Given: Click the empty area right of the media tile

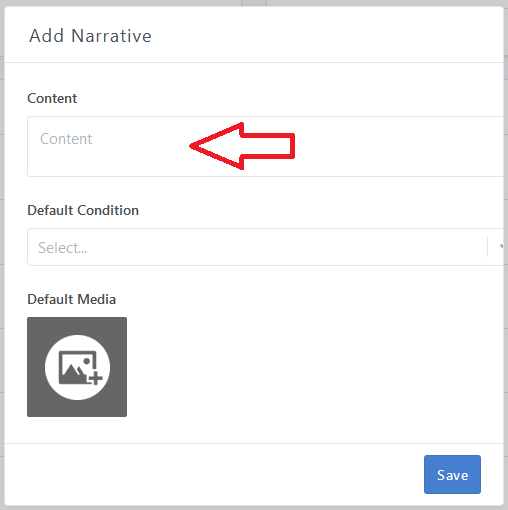Looking at the screenshot, I should coord(313,367).
